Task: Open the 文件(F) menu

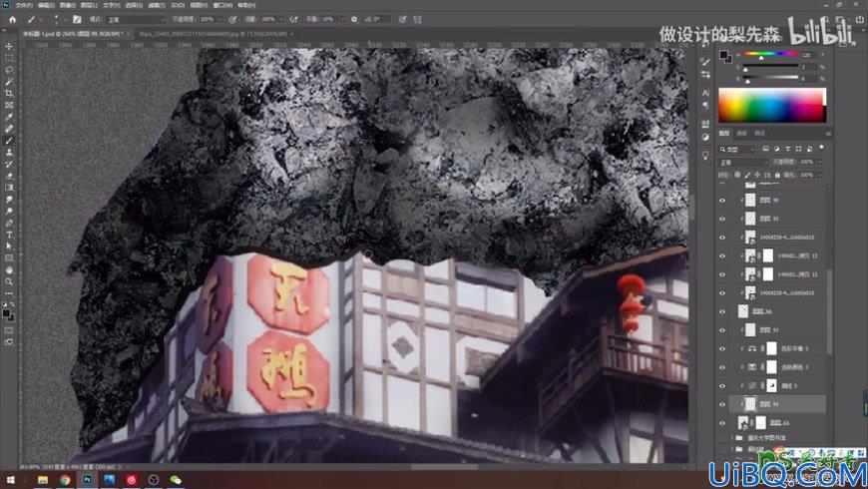Action: [24, 5]
